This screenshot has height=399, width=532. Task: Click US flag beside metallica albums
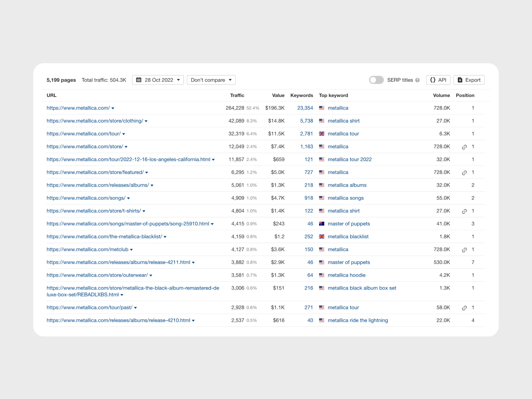[322, 185]
